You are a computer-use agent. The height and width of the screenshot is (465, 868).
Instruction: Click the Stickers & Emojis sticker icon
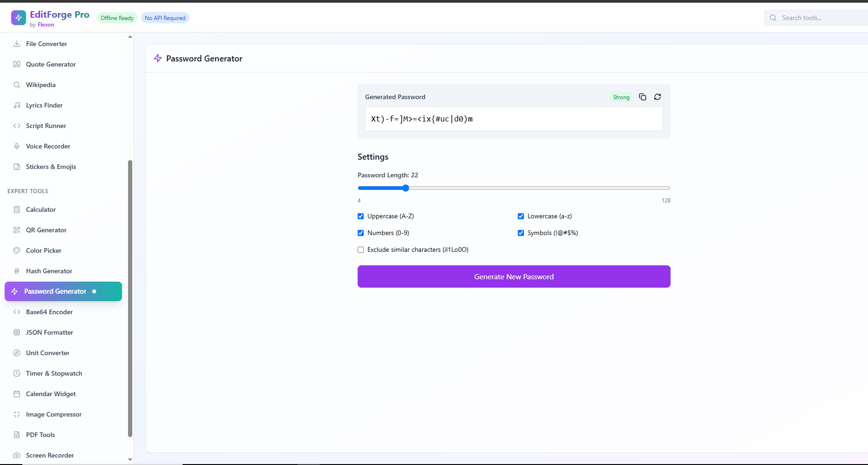click(x=17, y=167)
